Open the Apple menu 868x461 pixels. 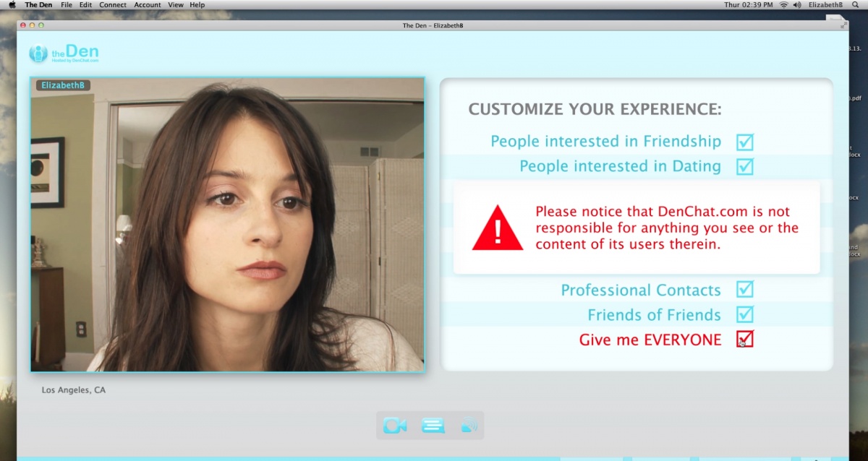coord(12,5)
